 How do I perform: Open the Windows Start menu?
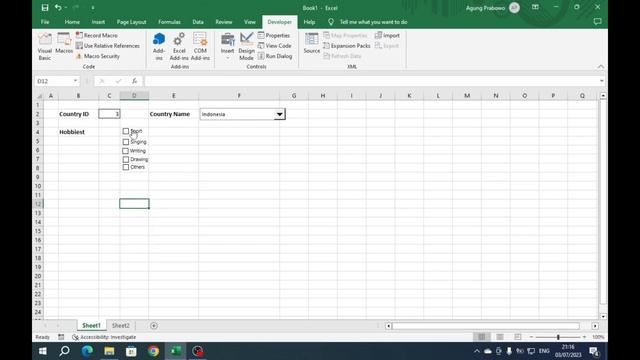(42, 351)
